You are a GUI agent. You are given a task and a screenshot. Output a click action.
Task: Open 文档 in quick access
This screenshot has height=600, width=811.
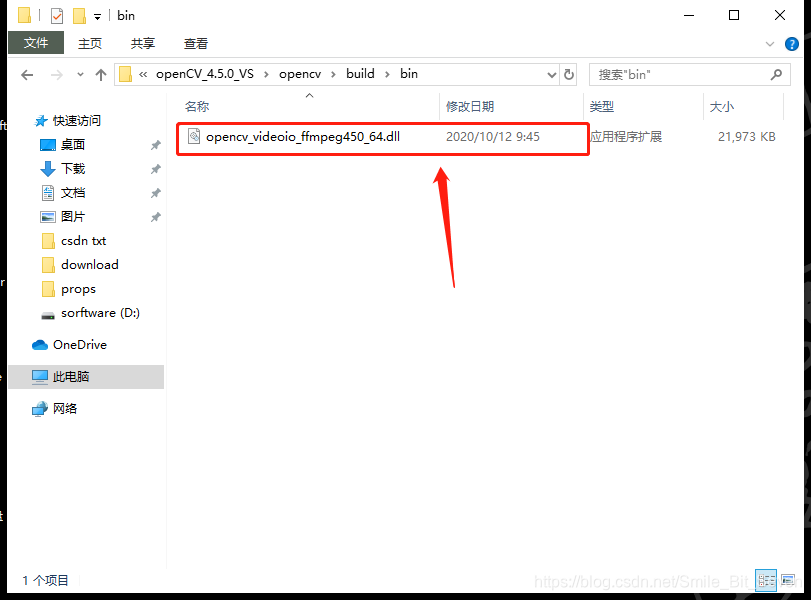tap(73, 193)
